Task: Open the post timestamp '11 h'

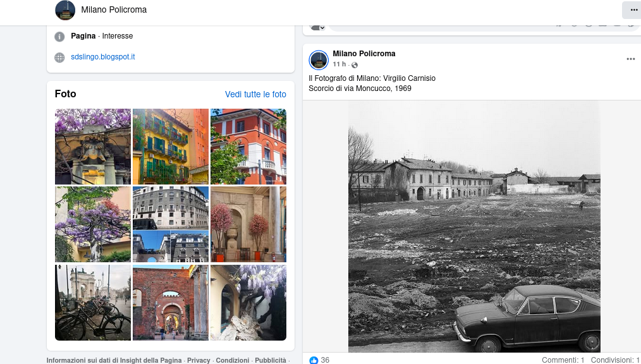Action: point(339,64)
